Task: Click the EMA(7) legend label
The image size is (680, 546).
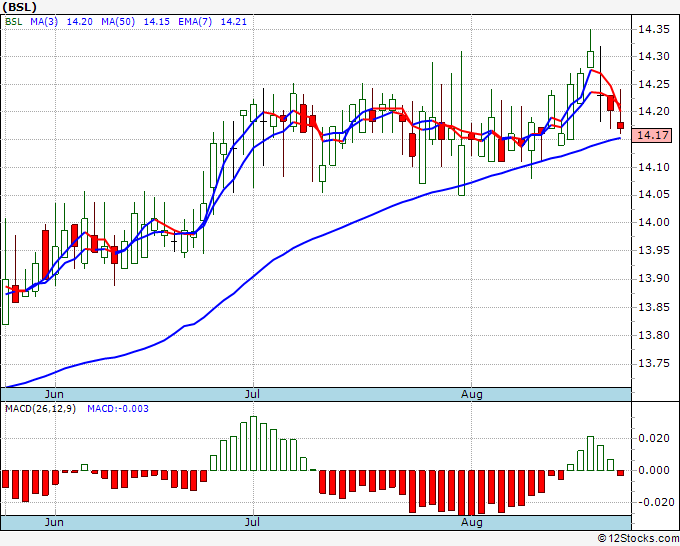Action: pos(195,22)
